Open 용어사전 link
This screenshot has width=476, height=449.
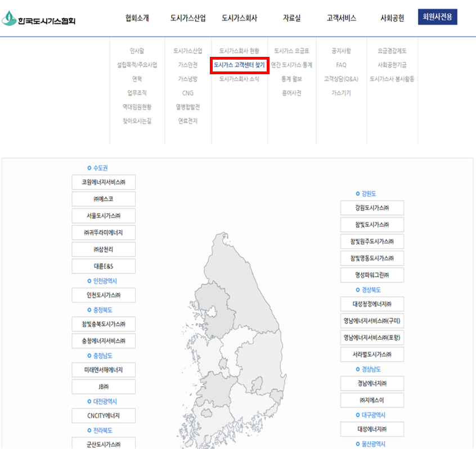[x=291, y=93]
